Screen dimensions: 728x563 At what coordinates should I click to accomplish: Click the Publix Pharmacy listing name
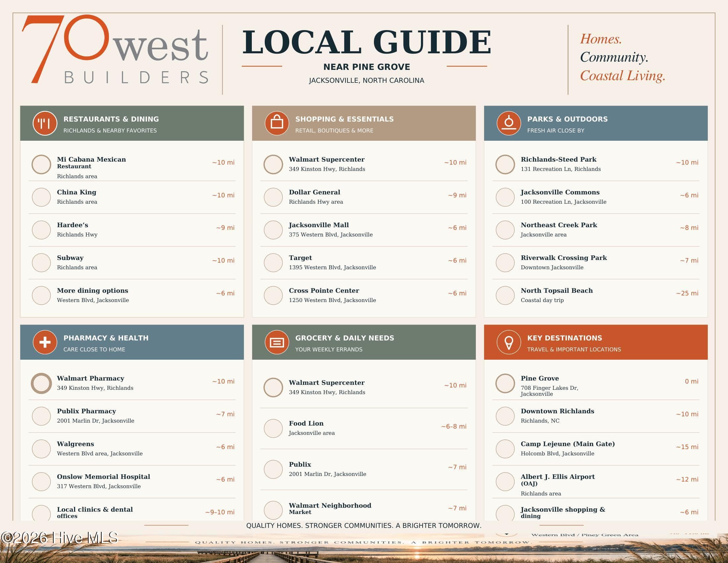86,411
